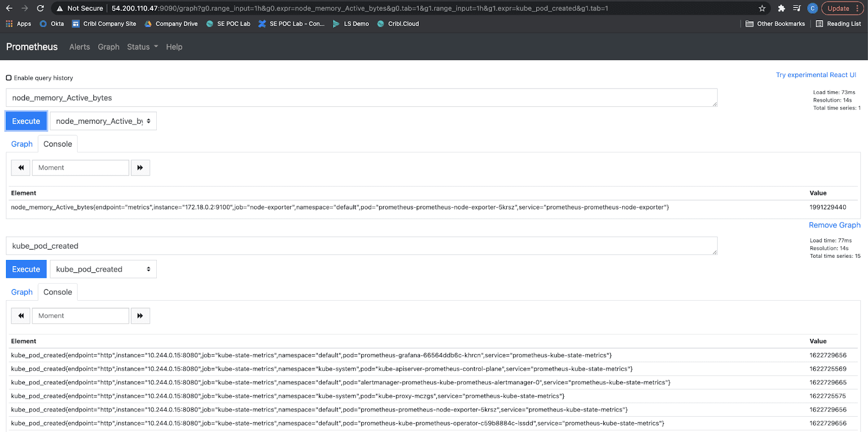The width and height of the screenshot is (868, 432).
Task: Rewind time in the first query panel
Action: tap(21, 168)
